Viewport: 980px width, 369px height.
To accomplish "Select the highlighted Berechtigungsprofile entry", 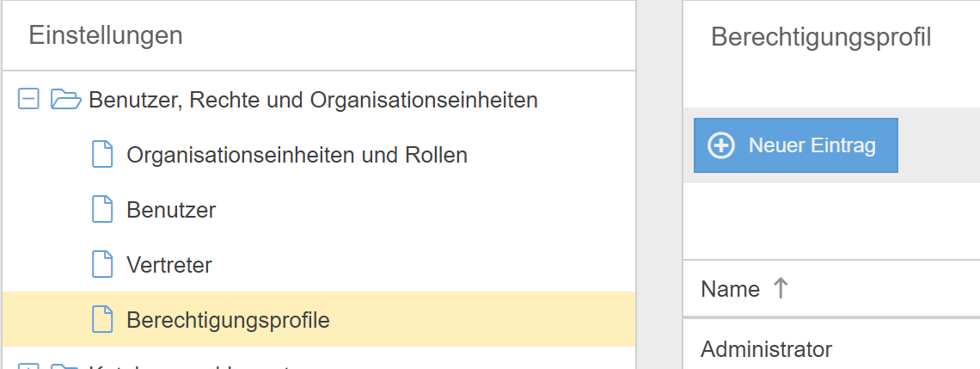I will pos(228,320).
